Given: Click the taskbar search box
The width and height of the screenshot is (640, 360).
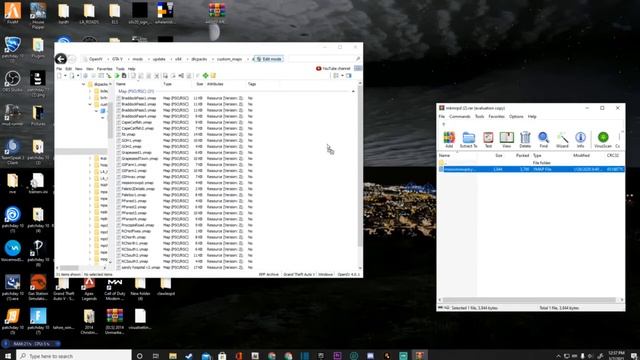Looking at the screenshot, I should click(75, 356).
